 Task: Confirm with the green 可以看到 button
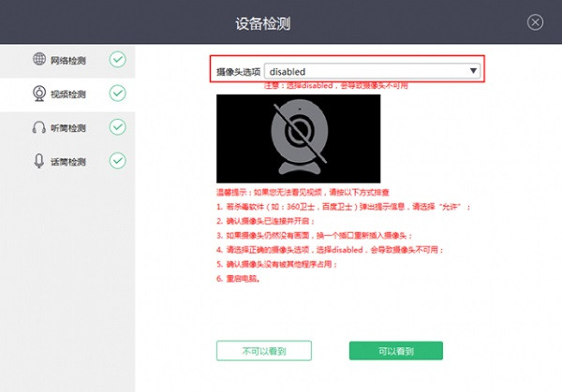394,351
